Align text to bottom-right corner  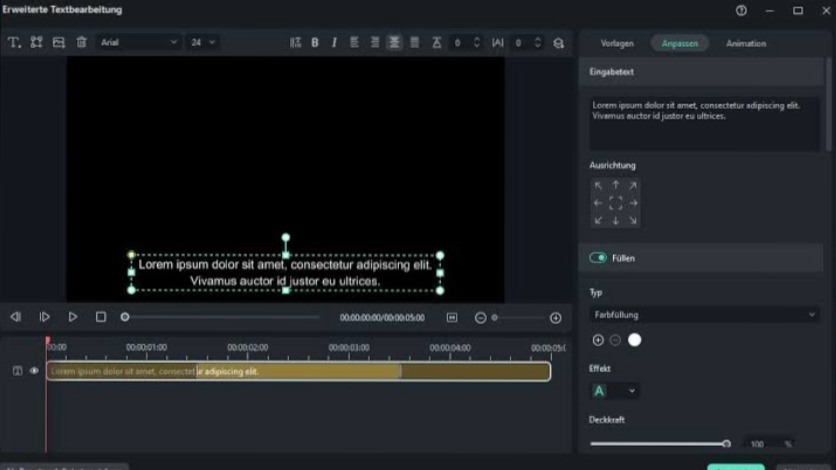point(633,221)
